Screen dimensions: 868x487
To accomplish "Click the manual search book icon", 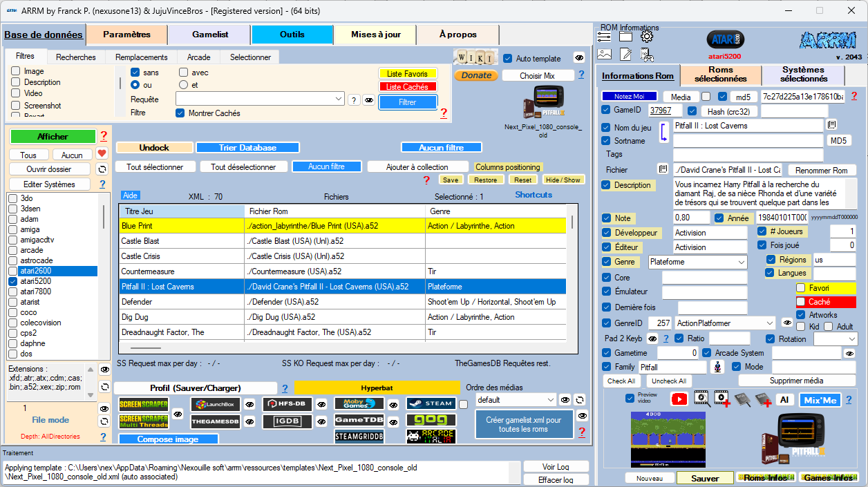I will pyautogui.click(x=742, y=399).
